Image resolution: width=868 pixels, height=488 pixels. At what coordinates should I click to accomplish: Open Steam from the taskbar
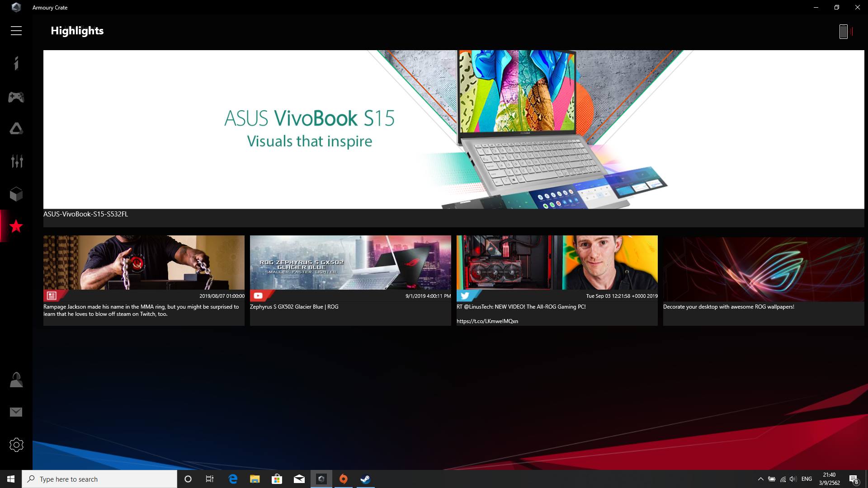coord(365,479)
